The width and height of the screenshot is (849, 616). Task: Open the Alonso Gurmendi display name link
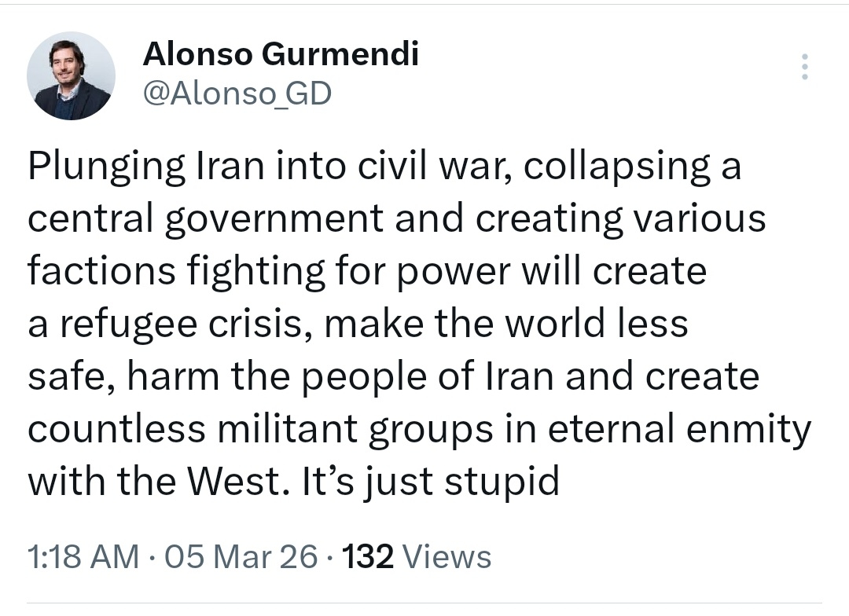click(x=281, y=53)
